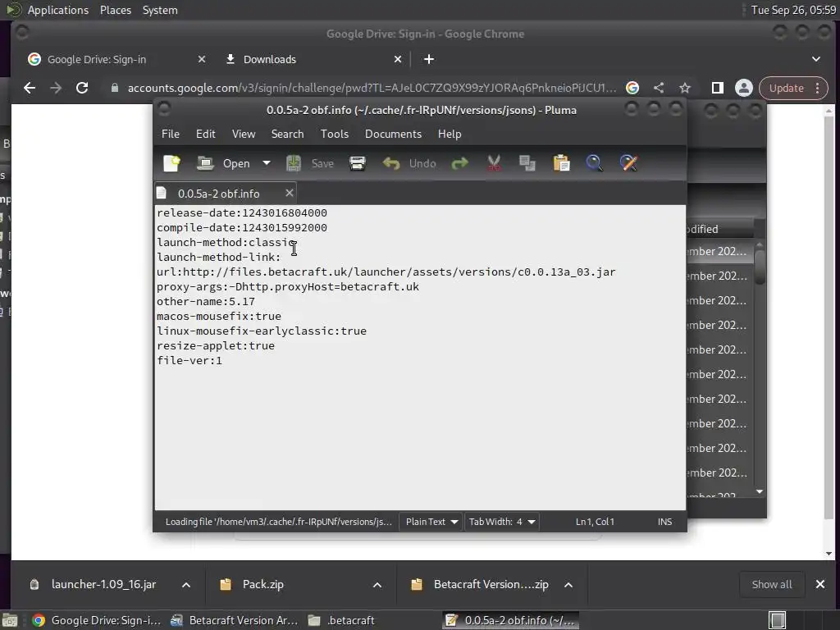
Task: Click the Undo toolbar button
Action: [409, 163]
